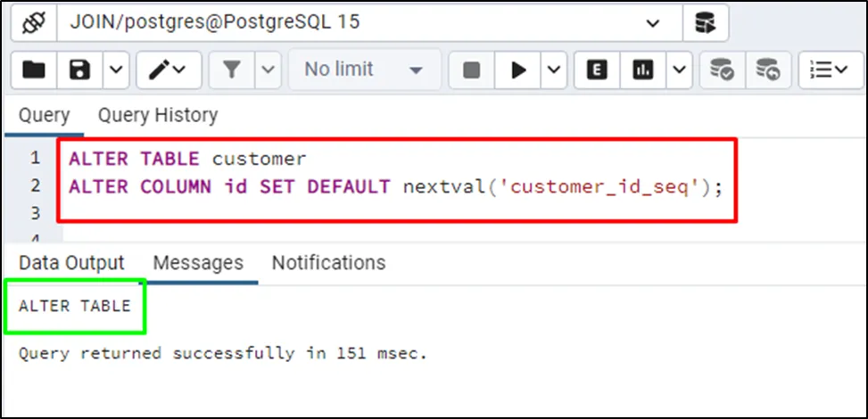This screenshot has width=868, height=419.
Task: Open the No limit rows dropdown
Action: pos(363,70)
